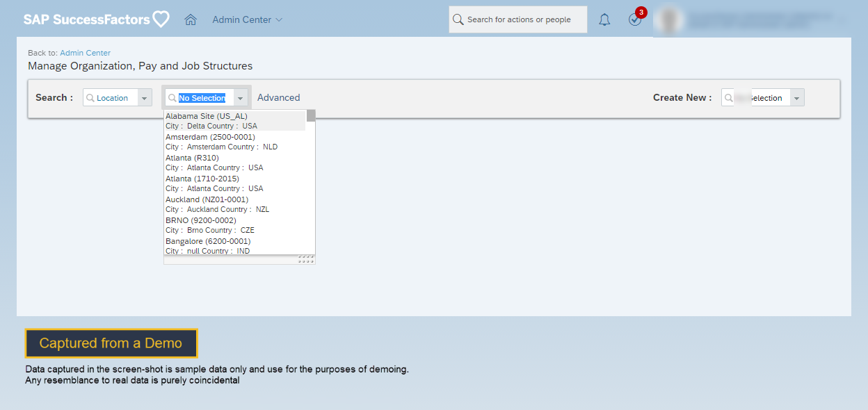The height and width of the screenshot is (410, 868).
Task: Click the City: Amsterdam Country: NLD line
Action: (221, 147)
